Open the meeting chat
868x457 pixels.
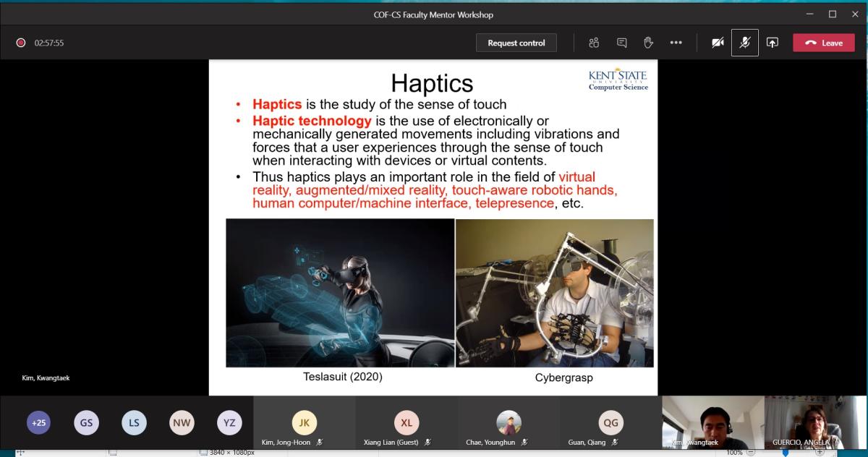click(x=621, y=43)
